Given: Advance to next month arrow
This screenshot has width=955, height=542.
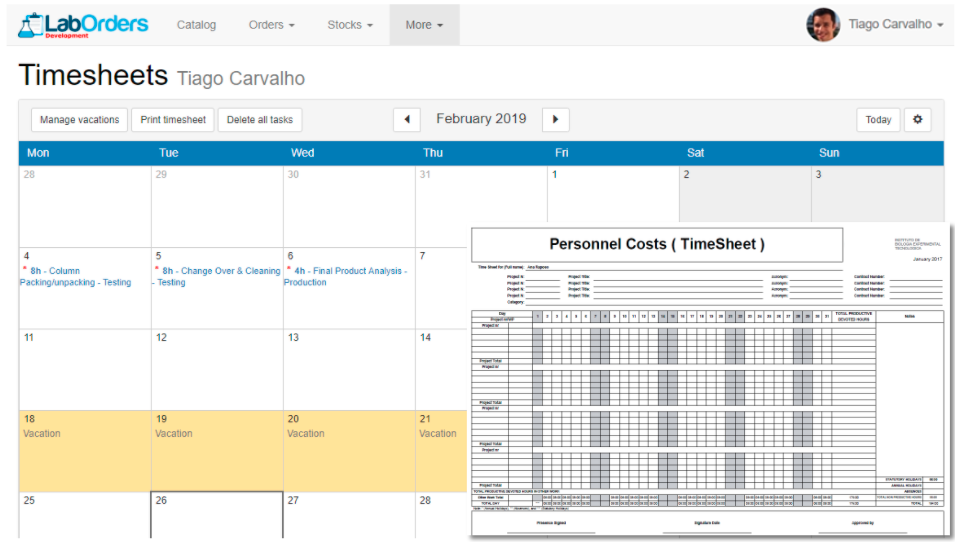Looking at the screenshot, I should (555, 120).
